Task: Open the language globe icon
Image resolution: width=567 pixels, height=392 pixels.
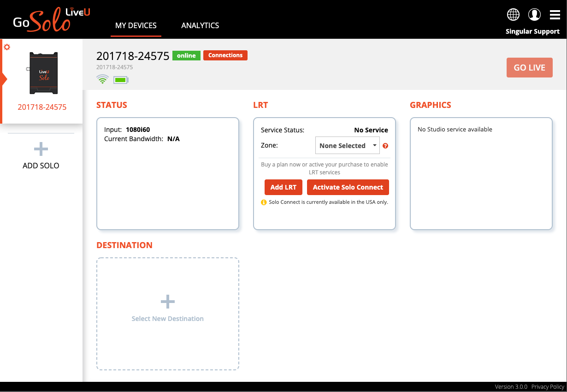Action: pyautogui.click(x=513, y=15)
